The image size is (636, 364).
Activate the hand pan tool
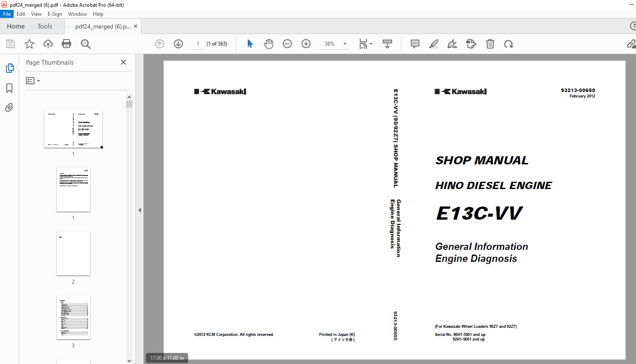coord(269,44)
